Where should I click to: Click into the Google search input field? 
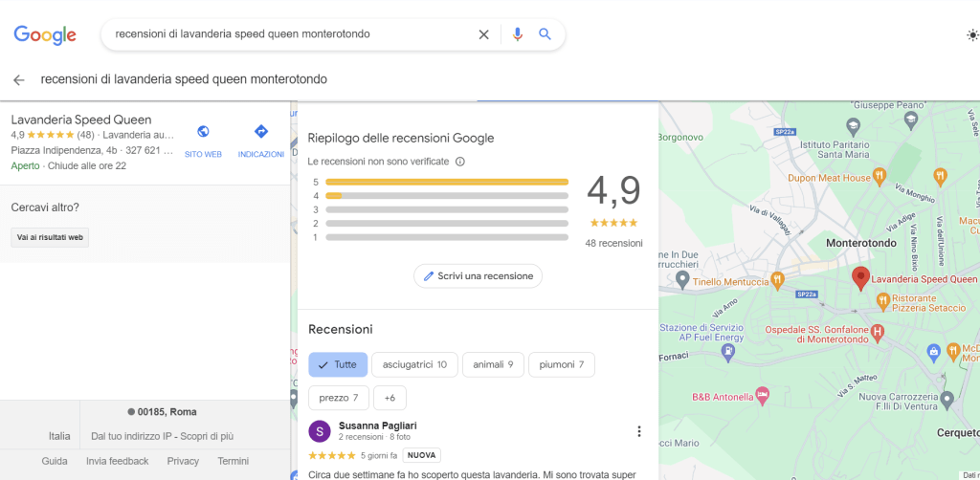(287, 34)
